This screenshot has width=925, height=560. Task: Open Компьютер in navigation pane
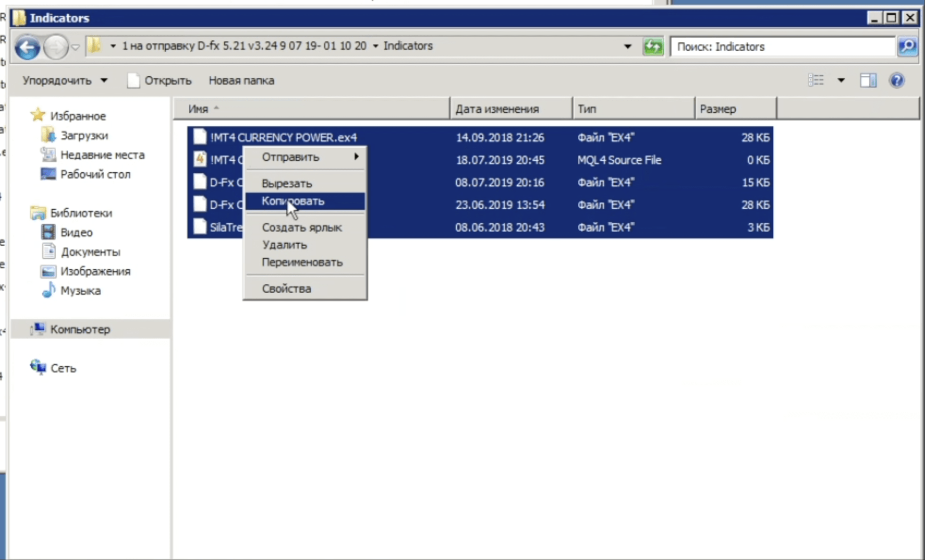(80, 329)
